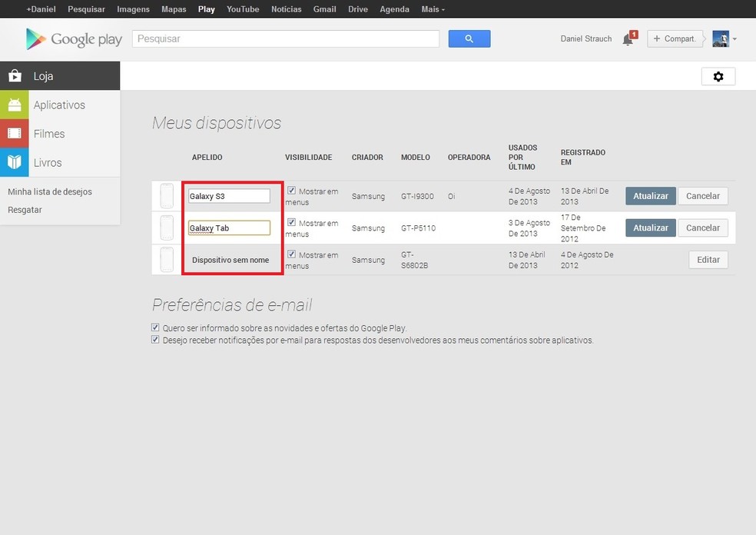Toggle 'Mostrar em menus' for GT-P5110
The width and height of the screenshot is (756, 535).
[x=291, y=222]
